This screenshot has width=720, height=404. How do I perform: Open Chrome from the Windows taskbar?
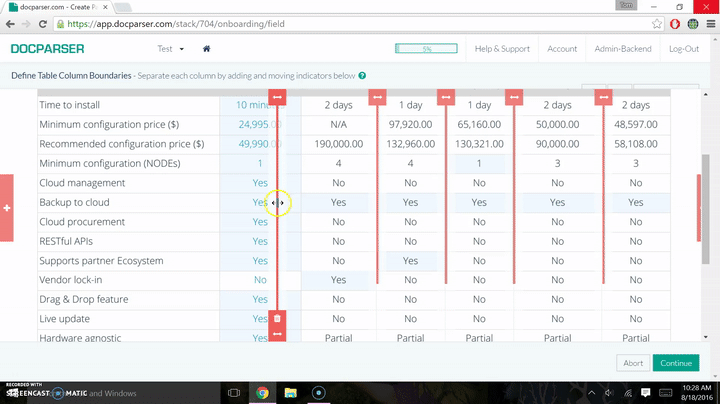(261, 393)
